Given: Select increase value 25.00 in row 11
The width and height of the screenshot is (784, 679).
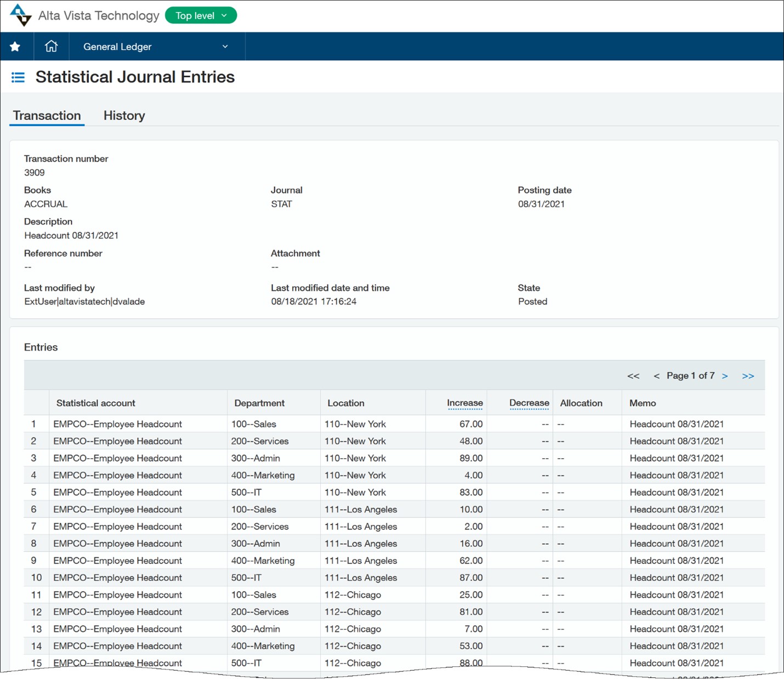Looking at the screenshot, I should (471, 595).
